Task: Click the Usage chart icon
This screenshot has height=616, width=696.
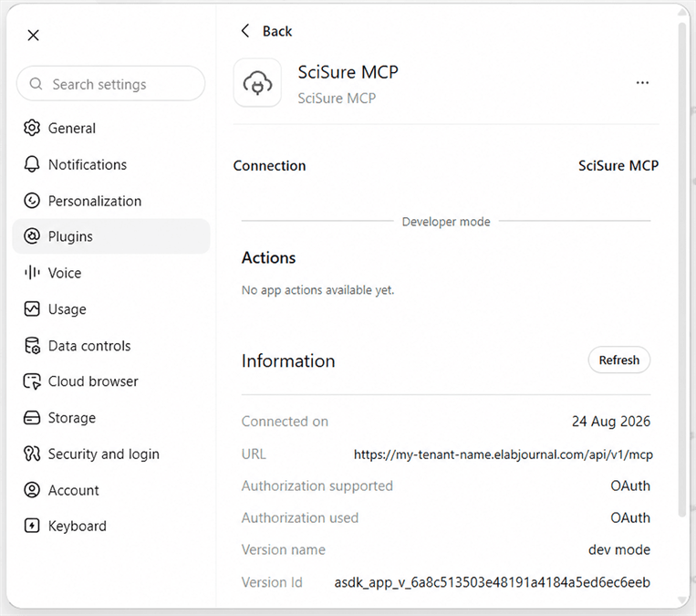Action: pyautogui.click(x=32, y=309)
